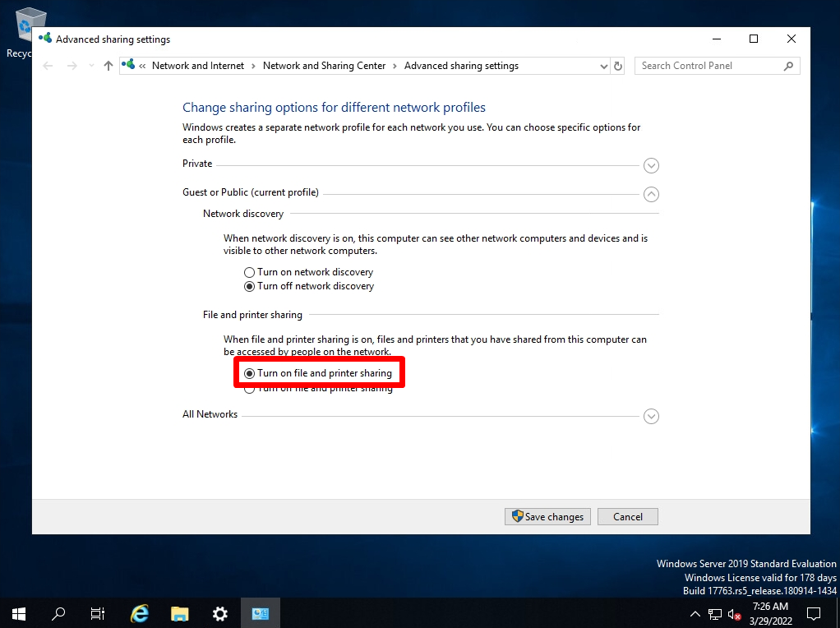Click inside the Search Control Panel box
This screenshot has width=840, height=628.
click(x=707, y=66)
